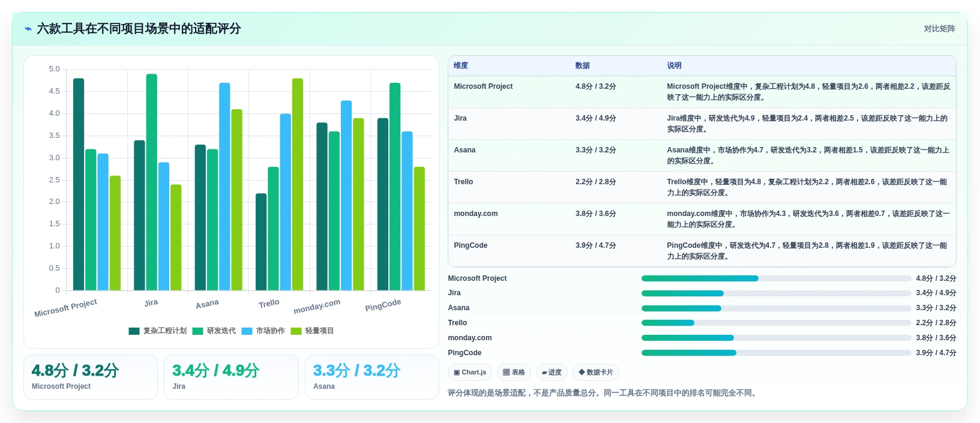The height and width of the screenshot is (423, 980).
Task: Click the footnote text starting 评分体现的是场景适配
Action: tap(604, 394)
